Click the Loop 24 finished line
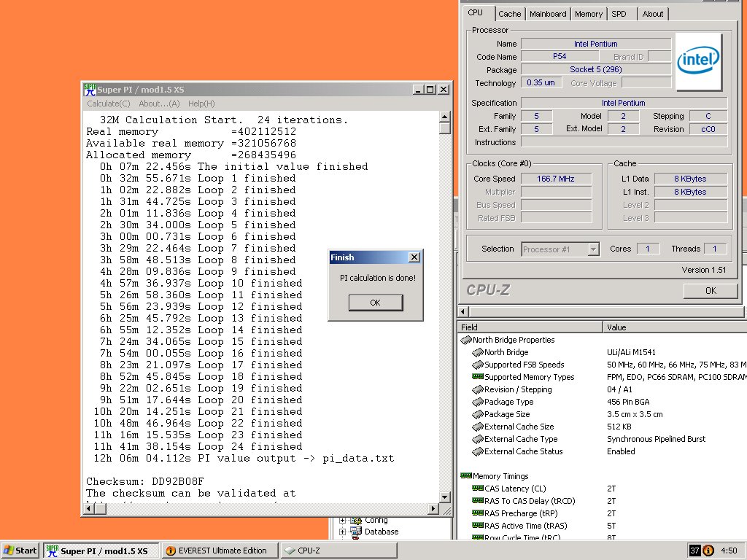This screenshot has width=747, height=560. pos(198,447)
